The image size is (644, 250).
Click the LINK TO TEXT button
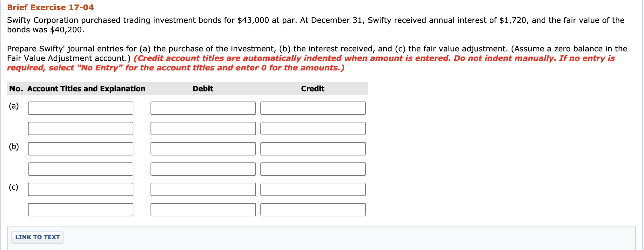37,237
